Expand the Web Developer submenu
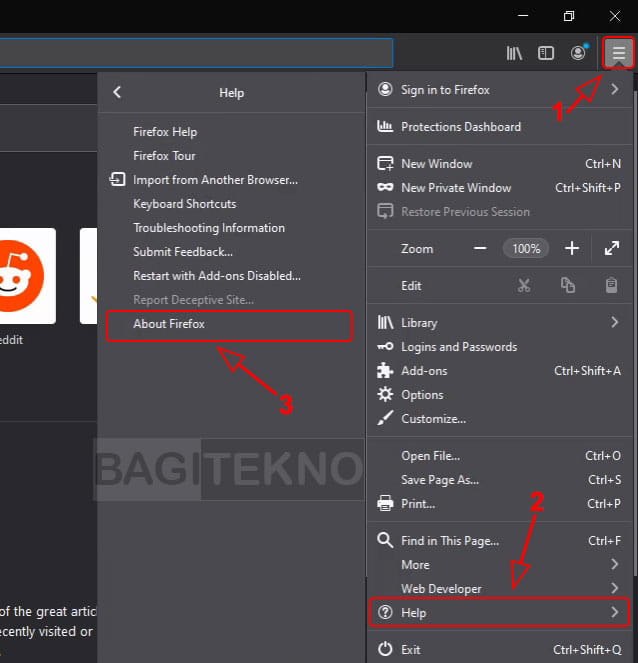This screenshot has height=663, width=638. coord(614,589)
